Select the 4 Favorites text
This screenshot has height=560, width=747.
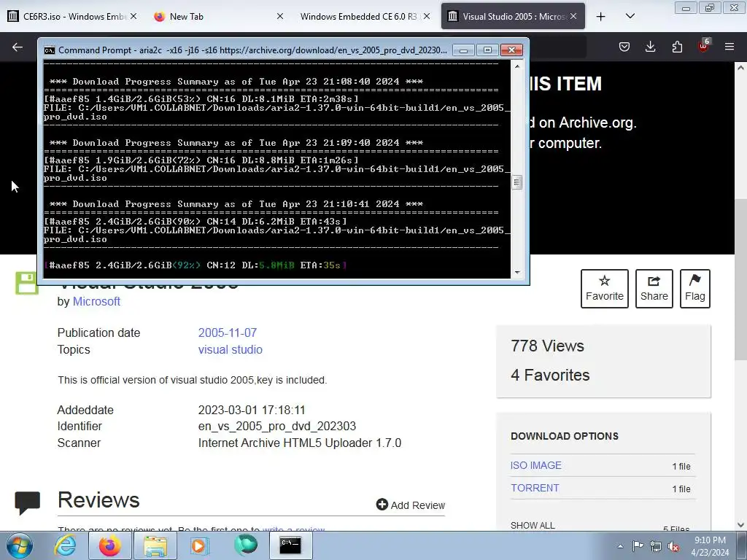click(550, 375)
